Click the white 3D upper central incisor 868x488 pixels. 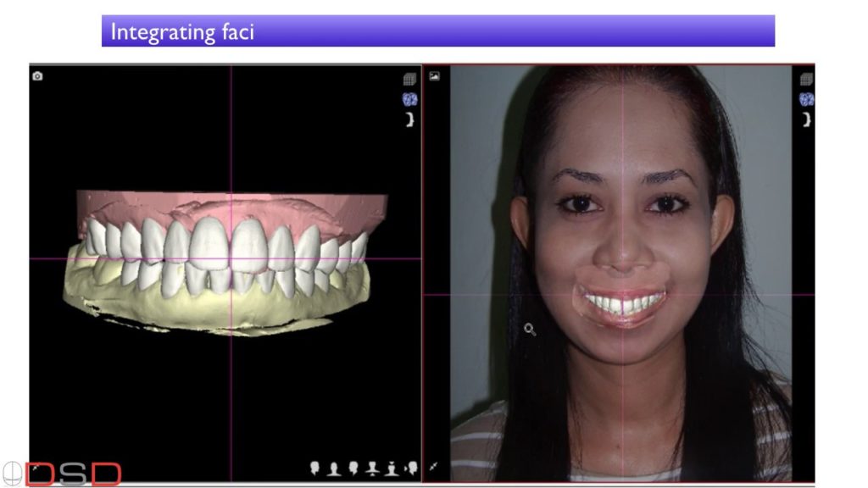[x=209, y=244]
